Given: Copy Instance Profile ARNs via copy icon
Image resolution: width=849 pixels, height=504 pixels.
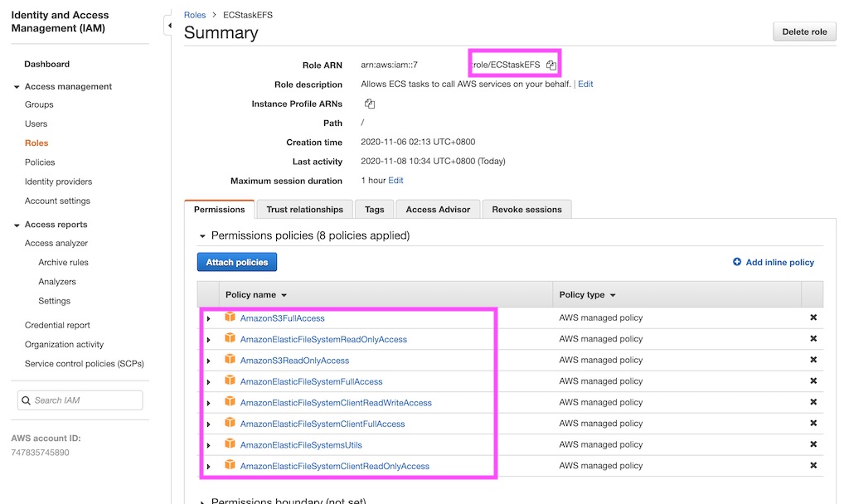Looking at the screenshot, I should coord(369,104).
